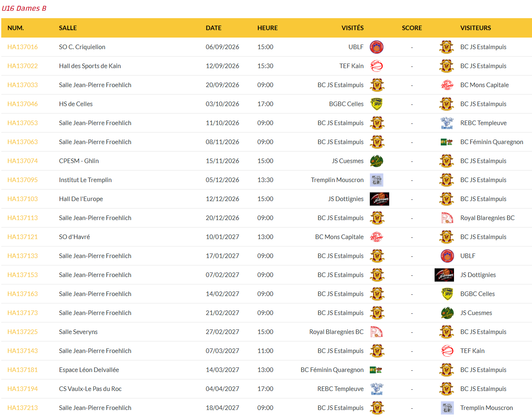Click the BC JS Estaimpuis logo in match HA137143
This screenshot has width=532, height=417.
(x=377, y=351)
